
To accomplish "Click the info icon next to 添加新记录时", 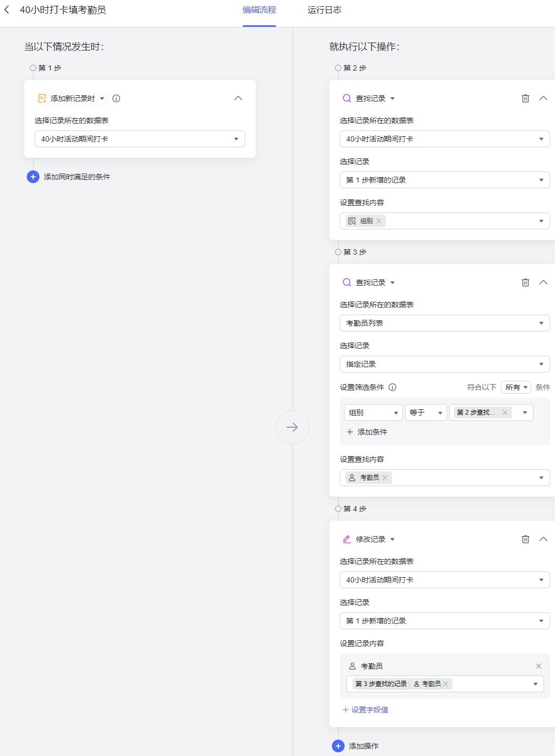I will pos(116,98).
